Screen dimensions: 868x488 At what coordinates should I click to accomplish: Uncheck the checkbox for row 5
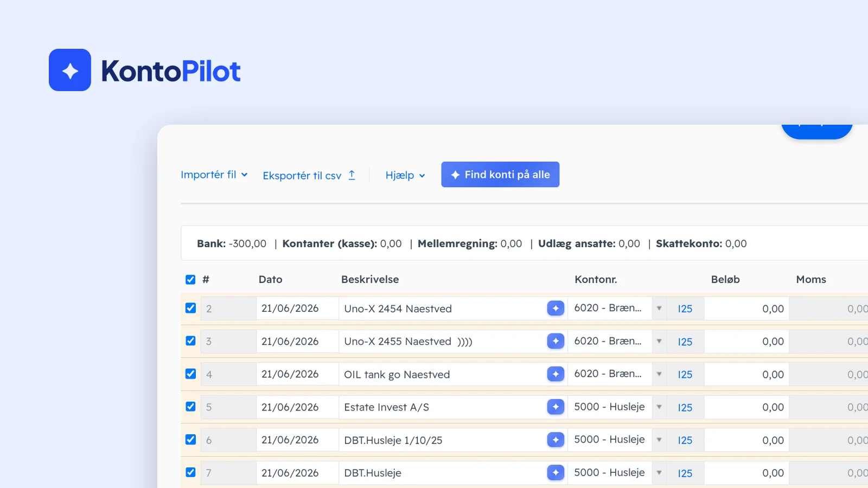[190, 406]
